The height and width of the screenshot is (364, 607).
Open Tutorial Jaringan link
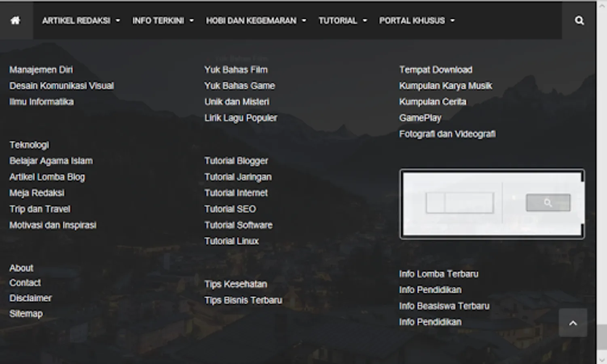pyautogui.click(x=238, y=177)
